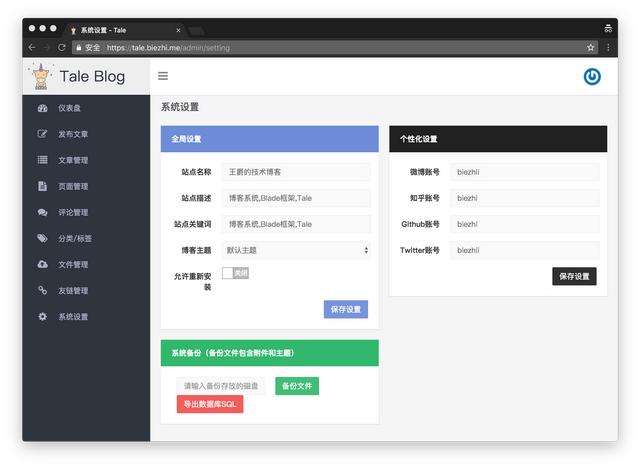The width and height of the screenshot is (640, 468).
Task: Click the blue power logout icon
Action: coord(592,76)
